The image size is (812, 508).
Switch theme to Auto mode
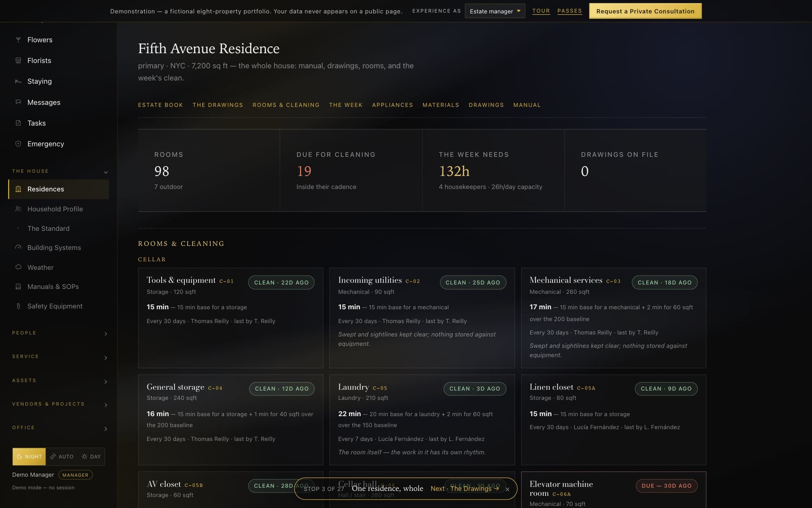tap(62, 456)
